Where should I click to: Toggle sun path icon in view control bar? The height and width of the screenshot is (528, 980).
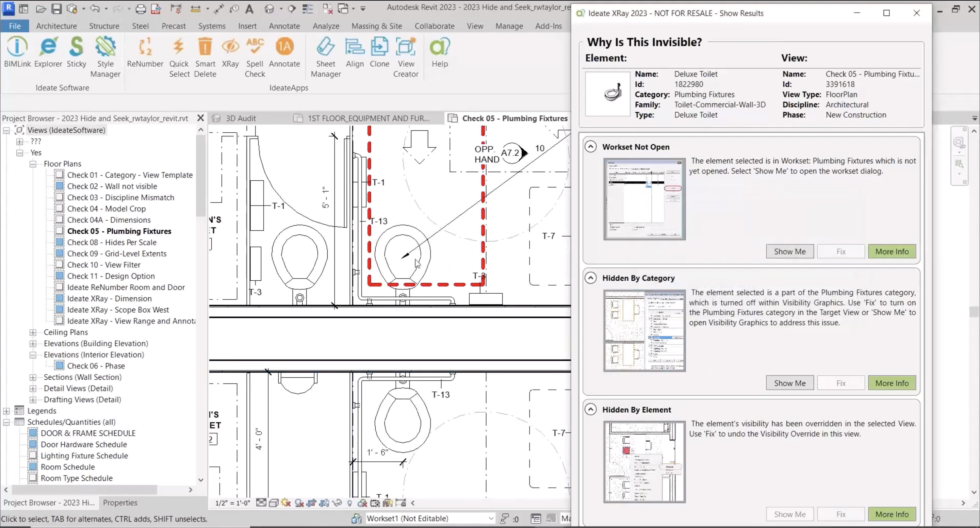tap(286, 503)
